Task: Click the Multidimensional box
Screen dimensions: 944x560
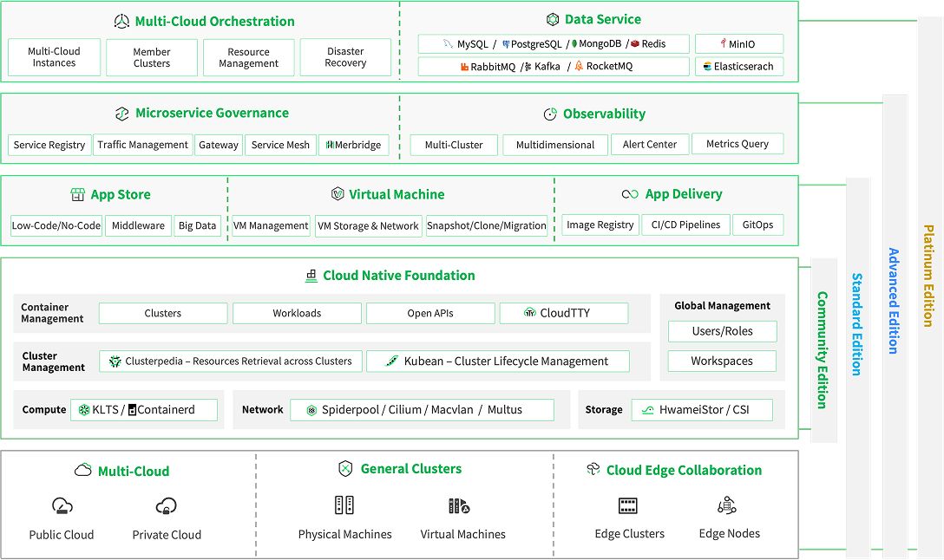Action: 555,145
